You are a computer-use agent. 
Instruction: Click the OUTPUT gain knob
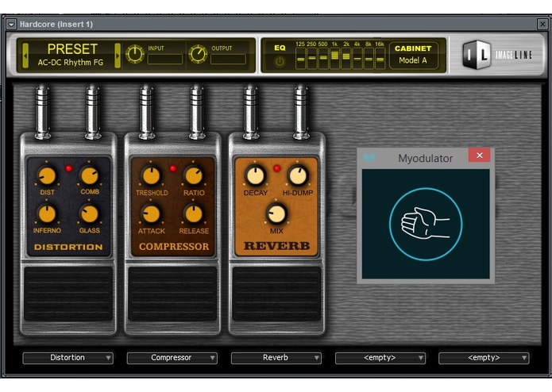199,54
